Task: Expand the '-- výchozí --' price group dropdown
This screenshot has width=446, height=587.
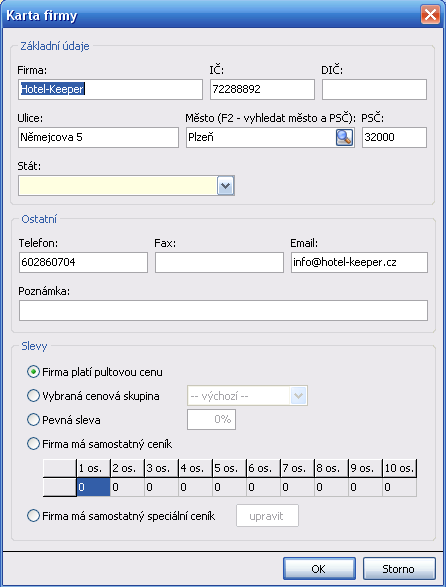Action: tap(298, 396)
